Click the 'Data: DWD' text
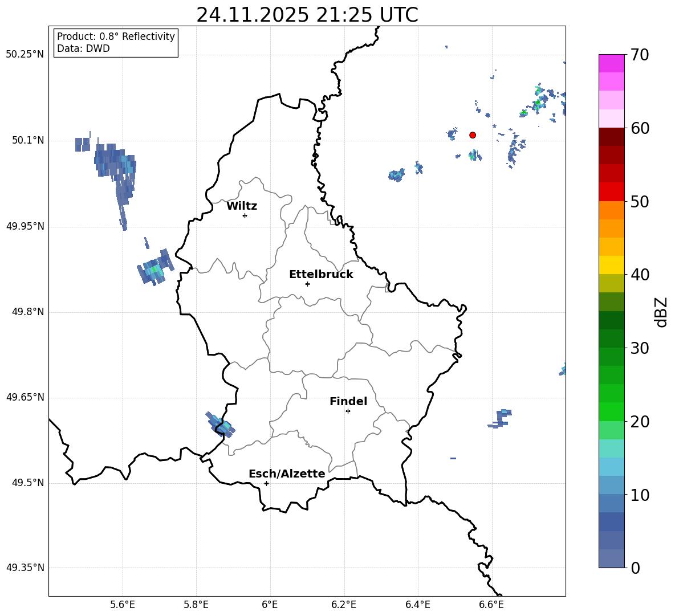Screen dimensions: 675x616 click(83, 48)
